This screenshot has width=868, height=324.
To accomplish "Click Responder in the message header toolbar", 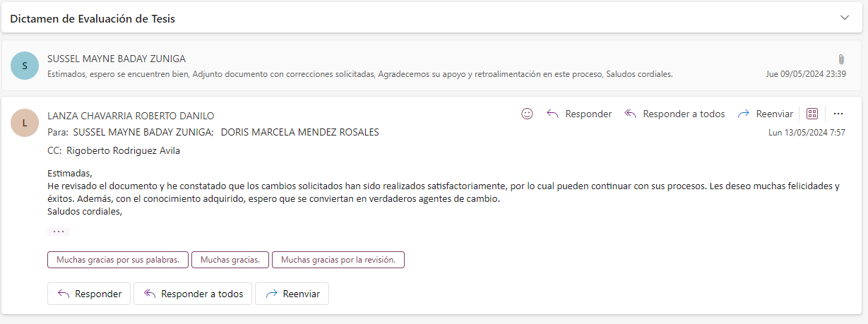I will click(x=579, y=114).
